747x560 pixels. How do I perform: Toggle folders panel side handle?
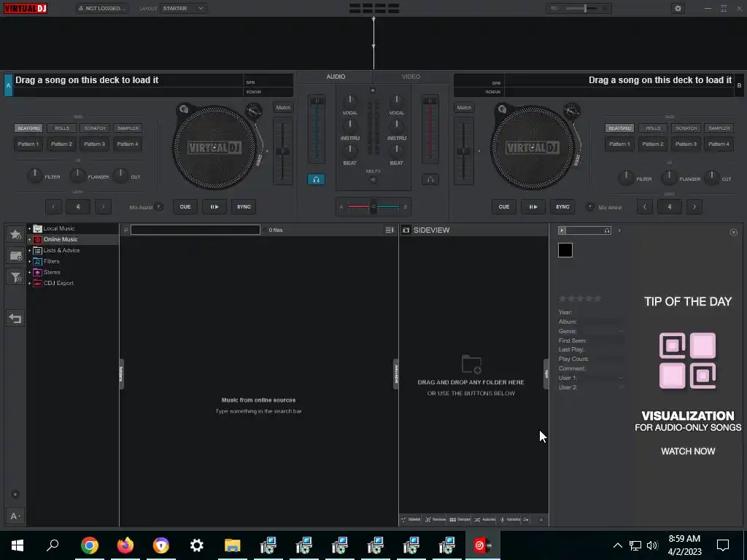coord(121,374)
